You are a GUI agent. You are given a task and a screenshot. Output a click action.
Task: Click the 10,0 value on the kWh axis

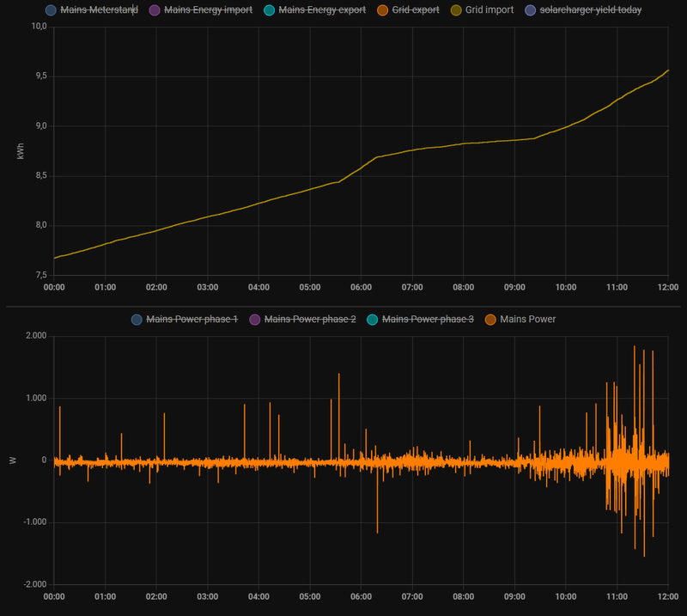[x=39, y=27]
